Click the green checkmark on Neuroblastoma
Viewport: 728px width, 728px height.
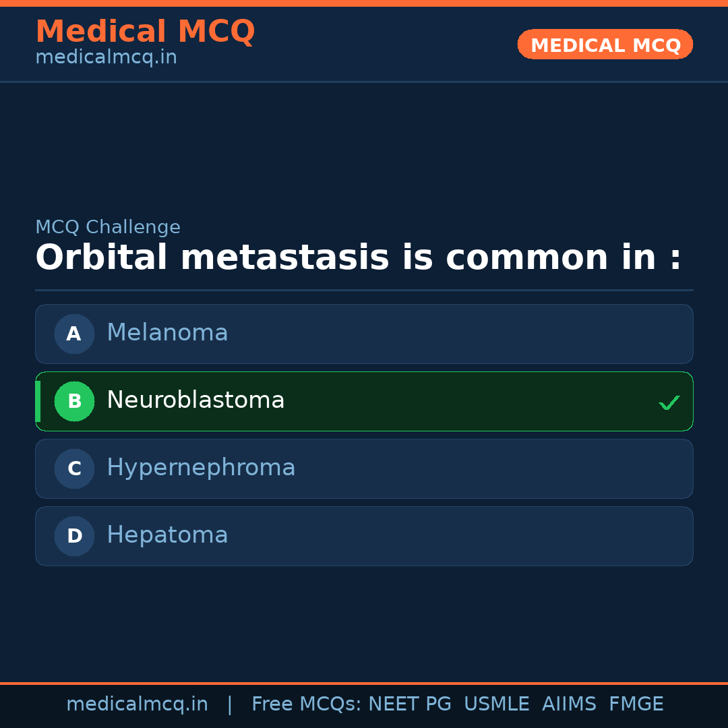coord(669,403)
